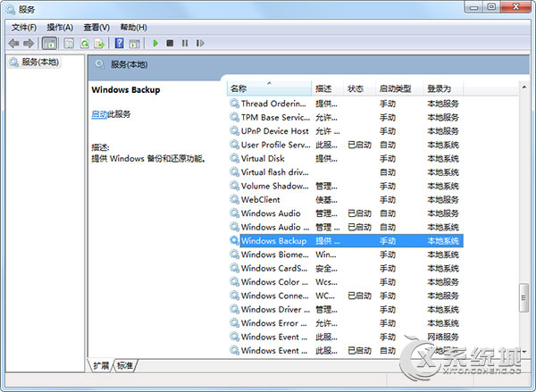
Task: Click the gear icon of Windows Error row
Action: pyautogui.click(x=234, y=323)
